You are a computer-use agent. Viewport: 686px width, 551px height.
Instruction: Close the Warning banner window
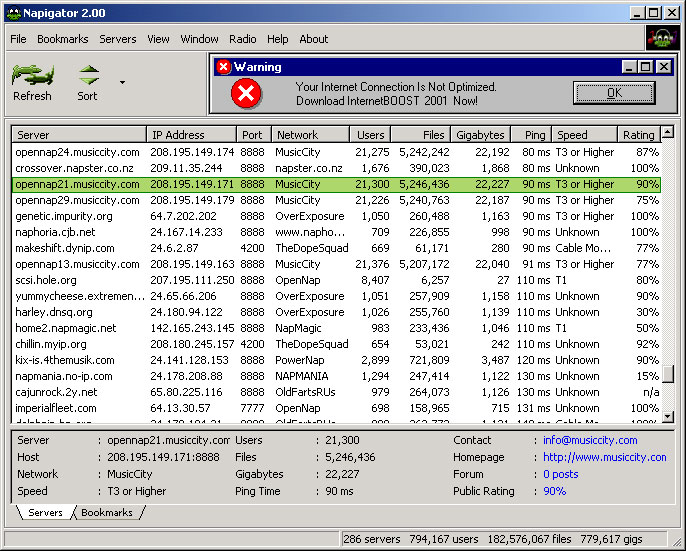664,67
